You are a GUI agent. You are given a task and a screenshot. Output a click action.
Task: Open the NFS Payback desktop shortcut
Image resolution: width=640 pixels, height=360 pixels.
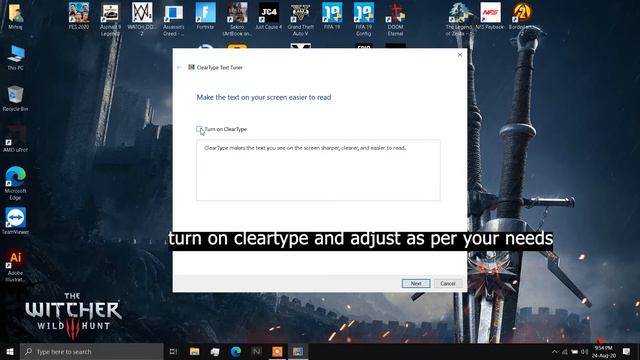[x=490, y=16]
